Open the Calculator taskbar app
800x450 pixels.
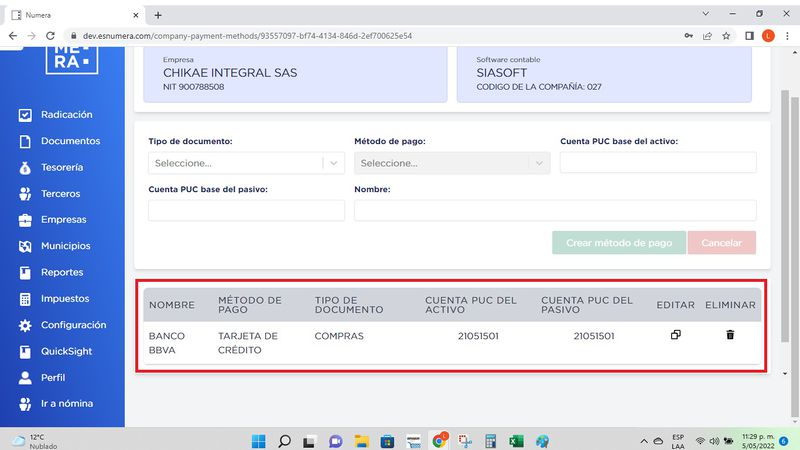point(490,441)
